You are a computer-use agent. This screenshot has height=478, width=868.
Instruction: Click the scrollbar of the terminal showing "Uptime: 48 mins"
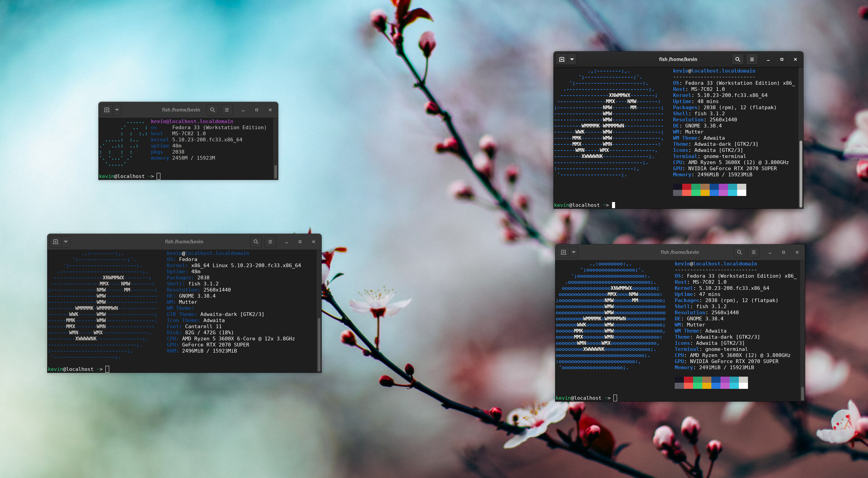tap(801, 173)
